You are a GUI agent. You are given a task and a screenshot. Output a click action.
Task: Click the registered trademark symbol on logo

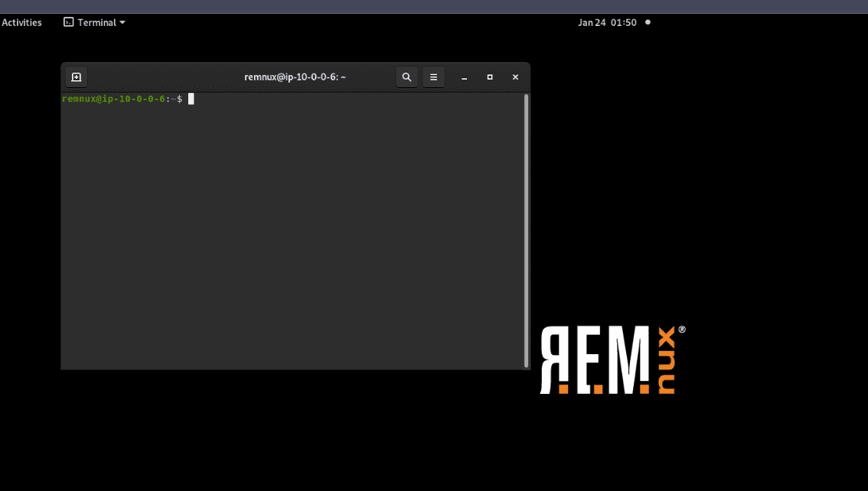point(682,330)
